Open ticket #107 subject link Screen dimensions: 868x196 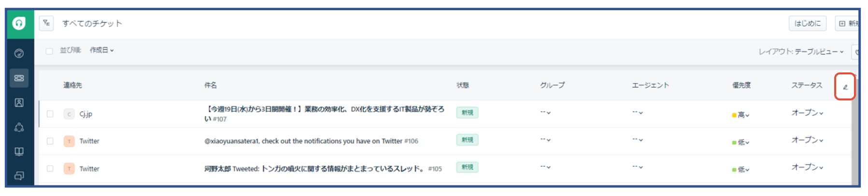click(x=324, y=114)
